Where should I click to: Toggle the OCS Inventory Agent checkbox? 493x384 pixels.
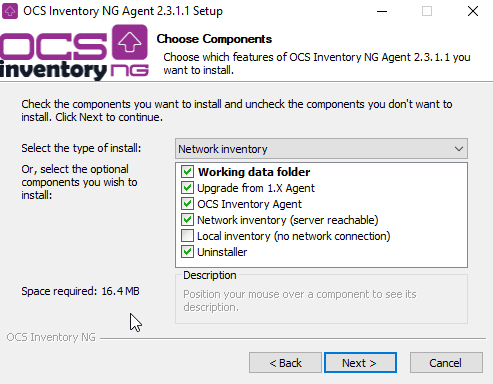point(187,204)
